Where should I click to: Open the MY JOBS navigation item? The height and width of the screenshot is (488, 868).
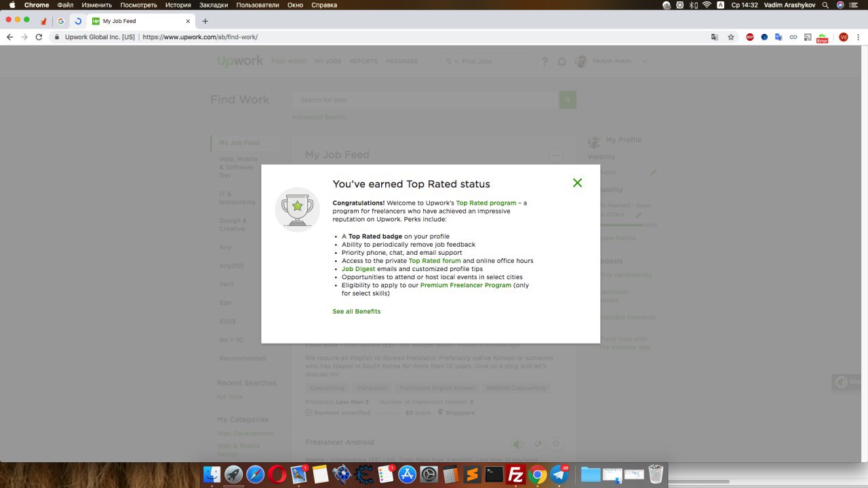point(328,62)
